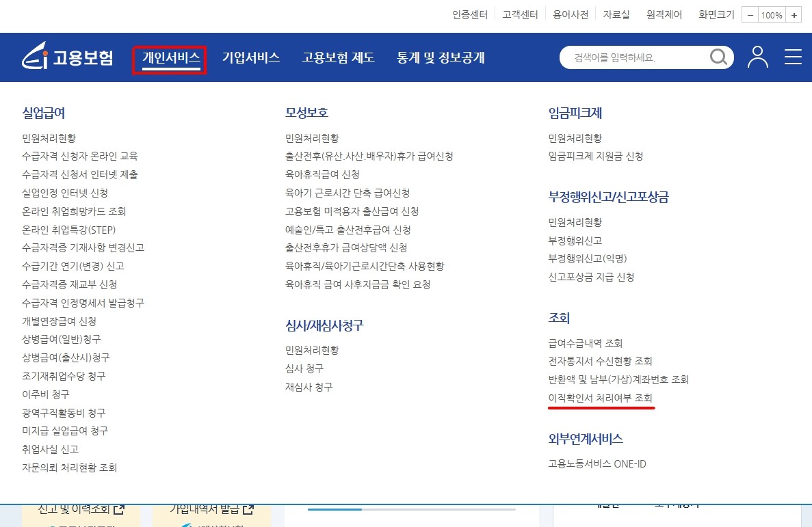Open 용어사전 link
Screen dimensions: 812x527
[x=570, y=15]
